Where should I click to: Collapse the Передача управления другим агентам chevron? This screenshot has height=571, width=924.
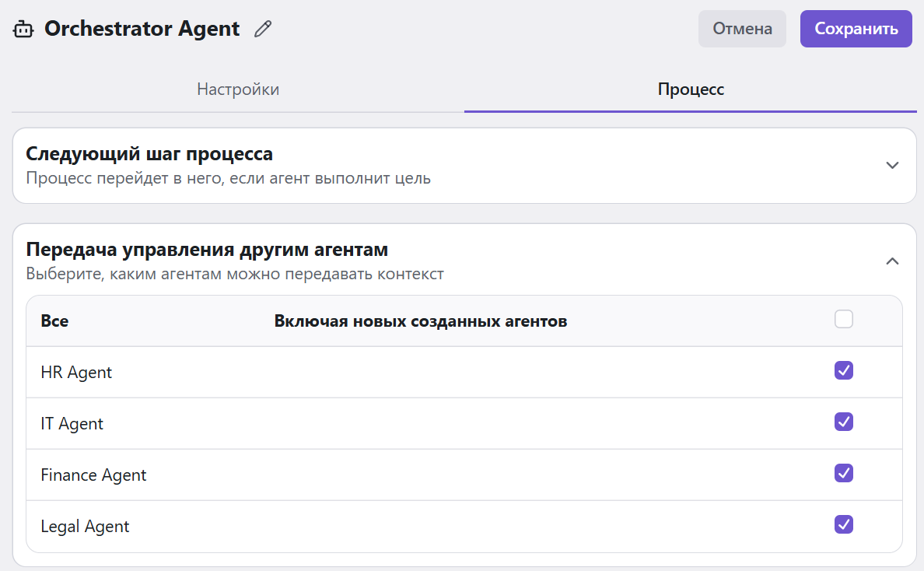[893, 261]
